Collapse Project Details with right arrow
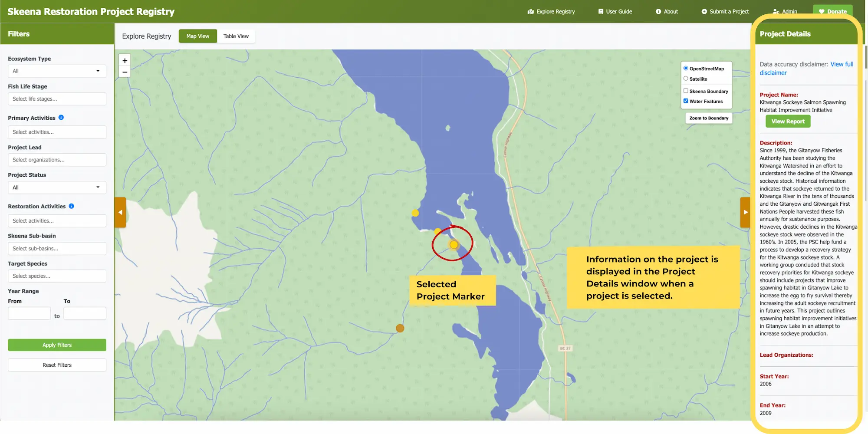The image size is (868, 434). pos(745,212)
